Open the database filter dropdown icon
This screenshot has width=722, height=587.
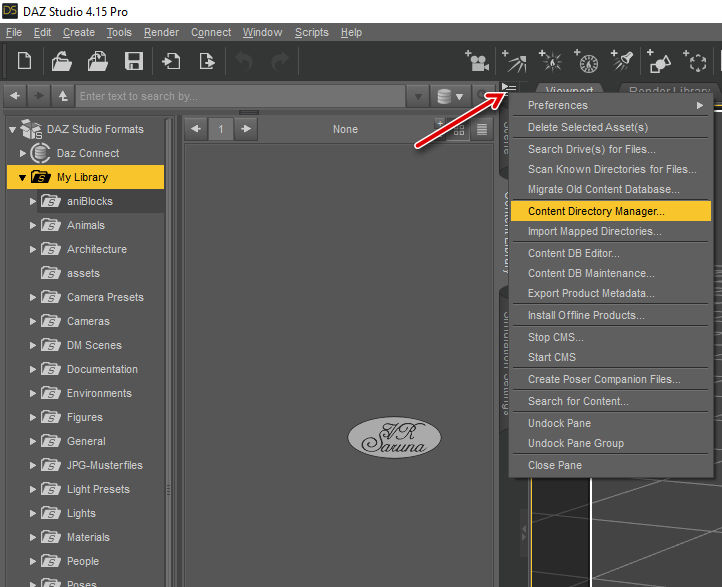coord(449,96)
